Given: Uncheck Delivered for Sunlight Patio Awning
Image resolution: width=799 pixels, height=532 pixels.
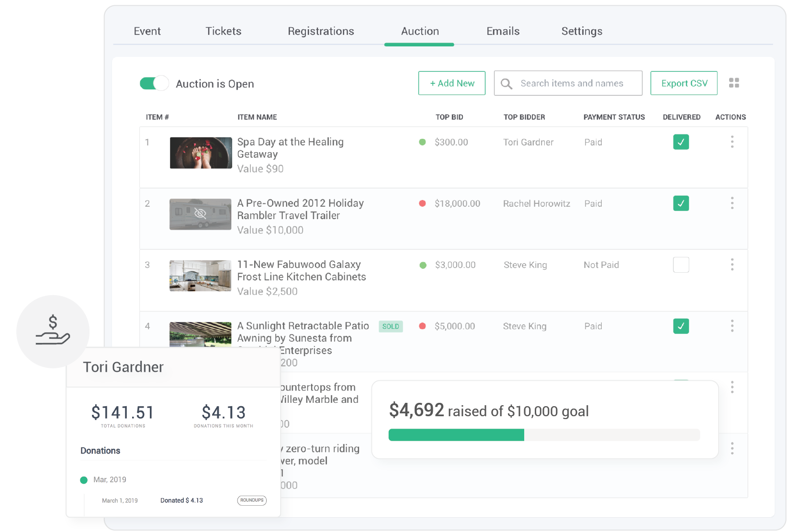Looking at the screenshot, I should pyautogui.click(x=681, y=326).
